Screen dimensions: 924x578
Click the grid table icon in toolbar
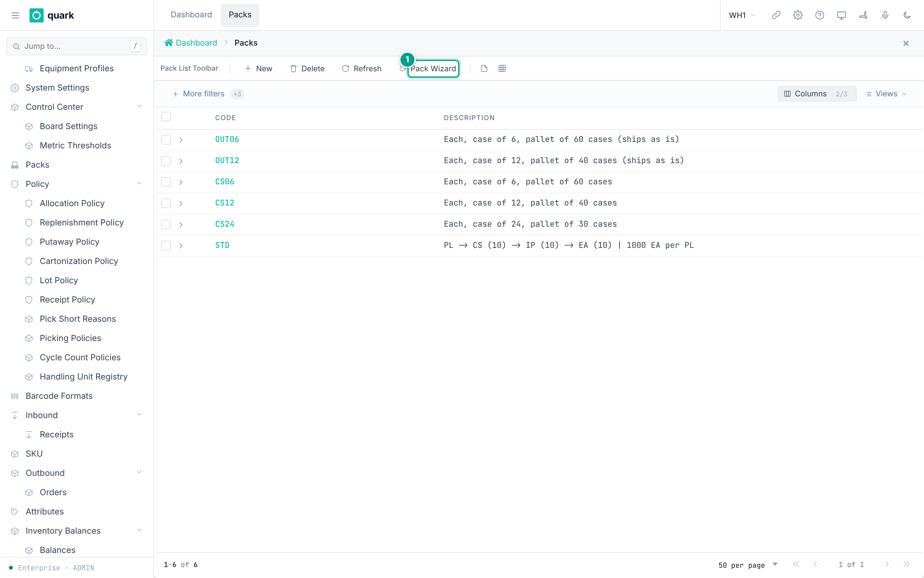[502, 68]
